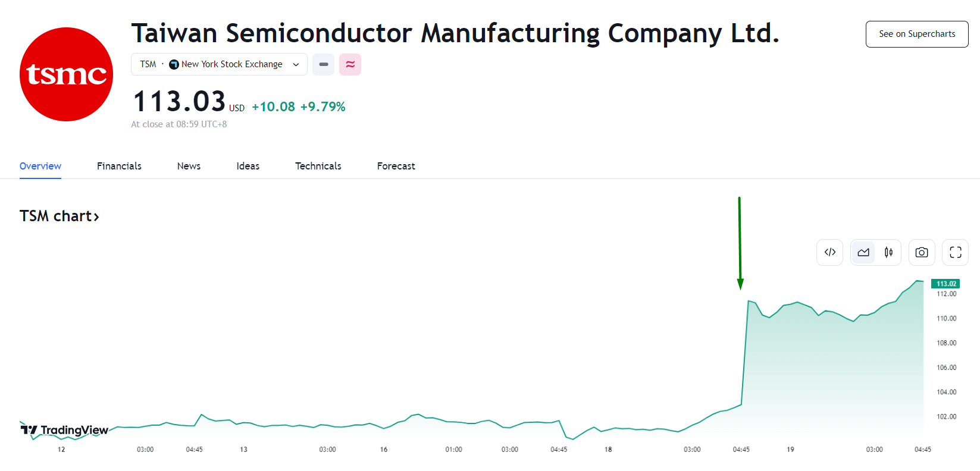Open the Ideas tab

(x=248, y=166)
